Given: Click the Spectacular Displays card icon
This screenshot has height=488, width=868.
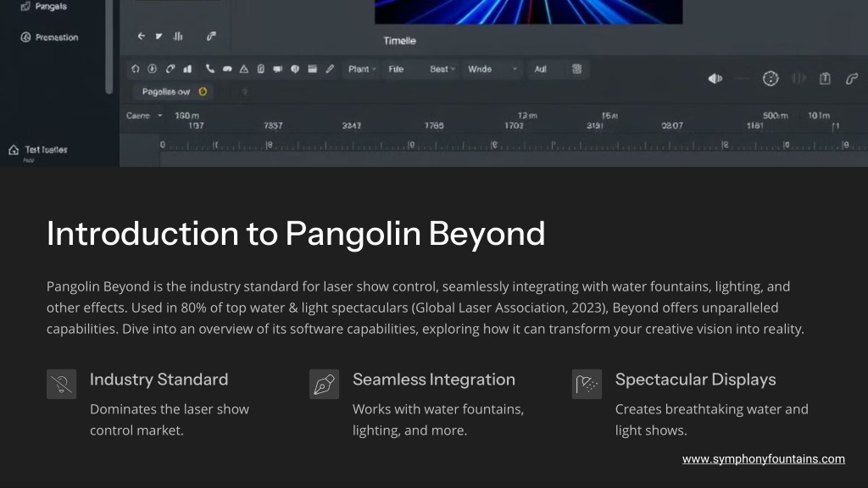Looking at the screenshot, I should (x=587, y=384).
